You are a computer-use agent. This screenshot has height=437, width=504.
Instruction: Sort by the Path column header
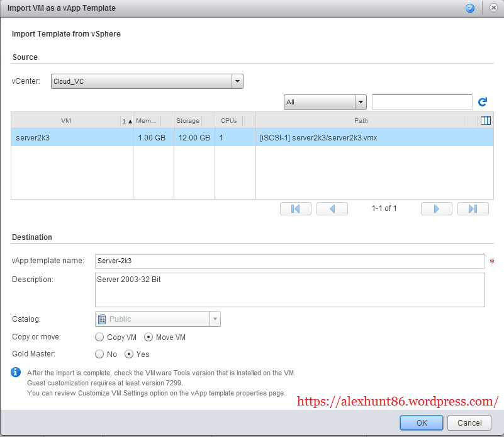361,121
